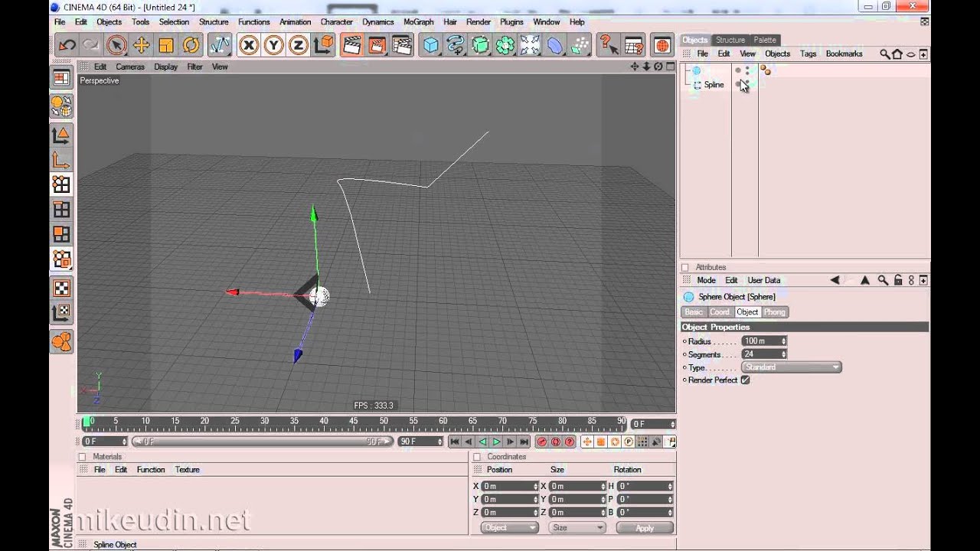
Task: Toggle visibility dots for the Spline object
Action: 743,85
